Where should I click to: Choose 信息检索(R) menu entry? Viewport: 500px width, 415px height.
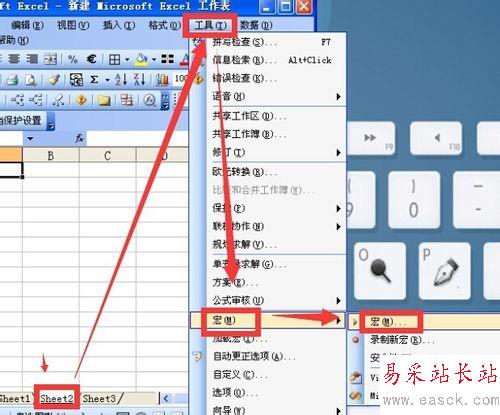point(268,60)
